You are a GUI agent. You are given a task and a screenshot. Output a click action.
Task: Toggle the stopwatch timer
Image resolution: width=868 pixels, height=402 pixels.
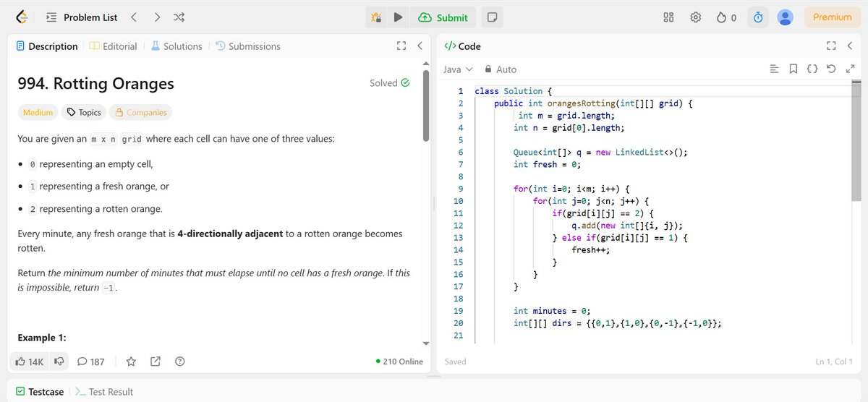click(x=758, y=17)
